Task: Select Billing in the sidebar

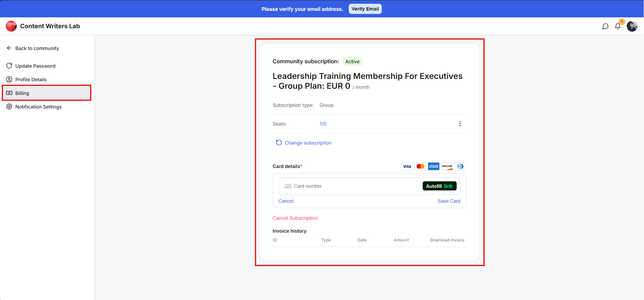Action: (22, 93)
